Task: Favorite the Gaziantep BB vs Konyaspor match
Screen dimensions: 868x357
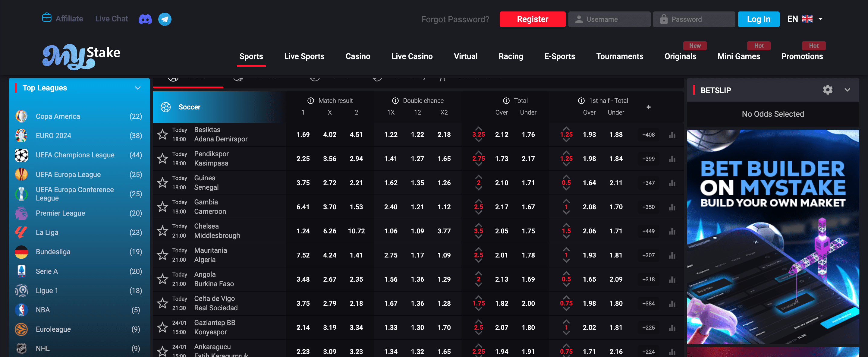Action: [x=162, y=327]
